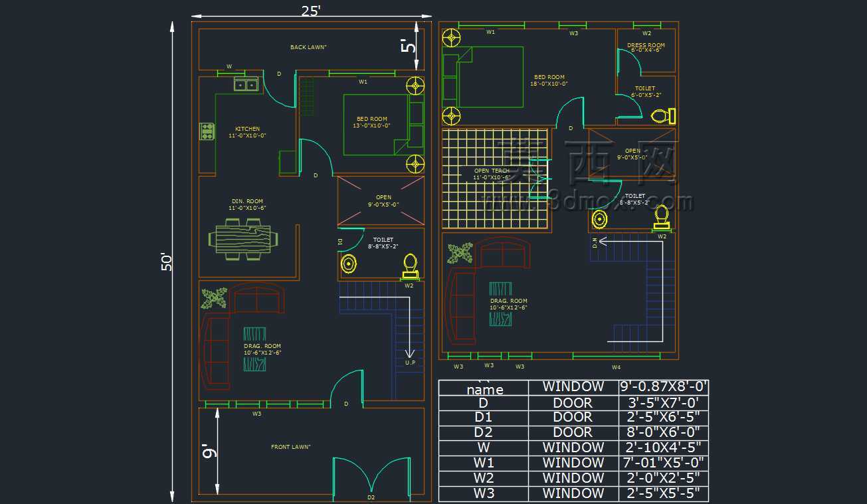Click the 'OPEN TERCH' label

pyautogui.click(x=492, y=171)
